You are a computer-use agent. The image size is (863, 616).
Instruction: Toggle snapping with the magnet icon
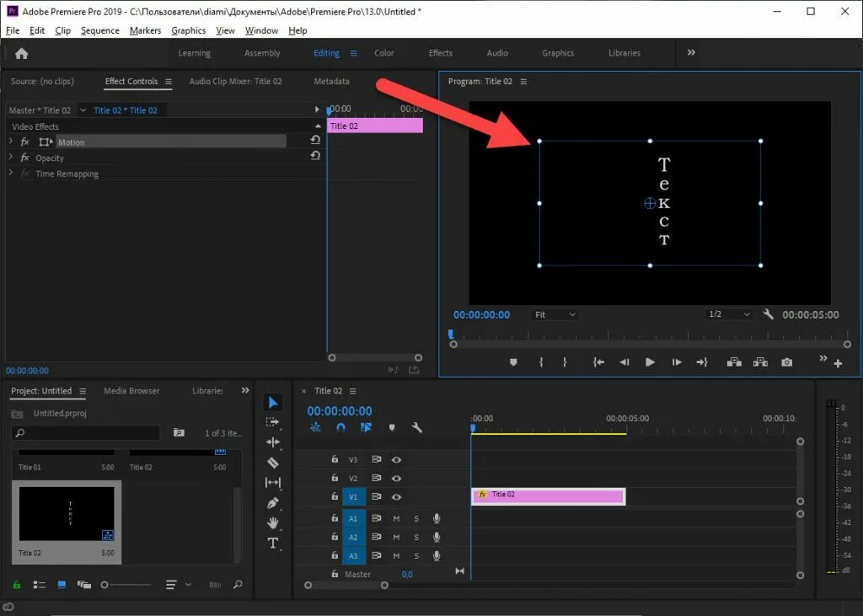341,427
